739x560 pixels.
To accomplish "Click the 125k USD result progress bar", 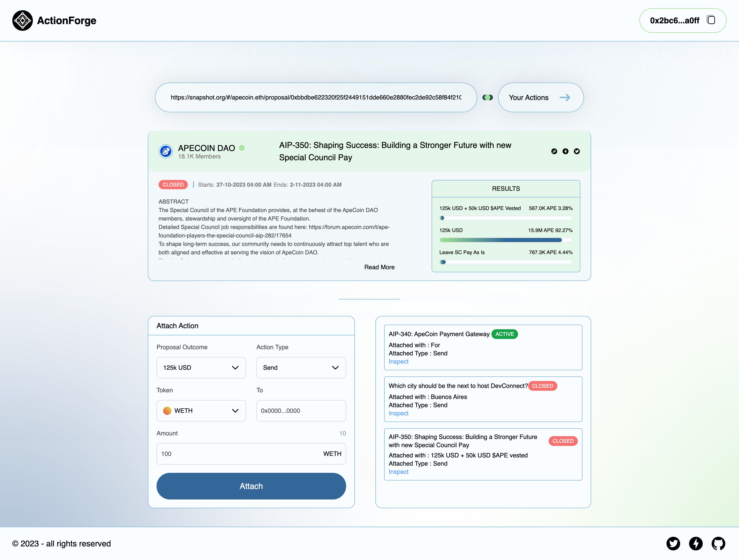I will pos(506,240).
